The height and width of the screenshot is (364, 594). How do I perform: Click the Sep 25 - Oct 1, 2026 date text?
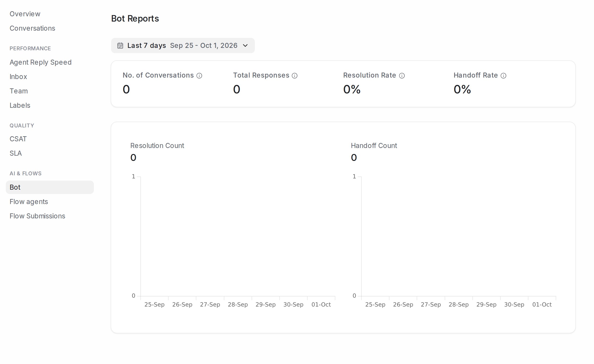click(204, 45)
